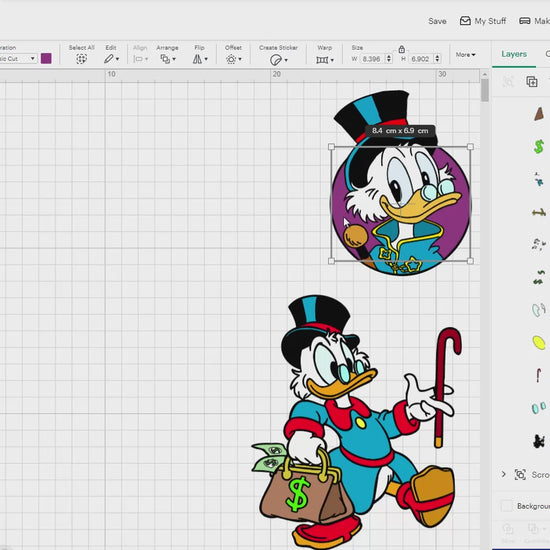Select the olive cane-shaped layer thumbnail
This screenshot has height=550, width=550.
tap(539, 212)
